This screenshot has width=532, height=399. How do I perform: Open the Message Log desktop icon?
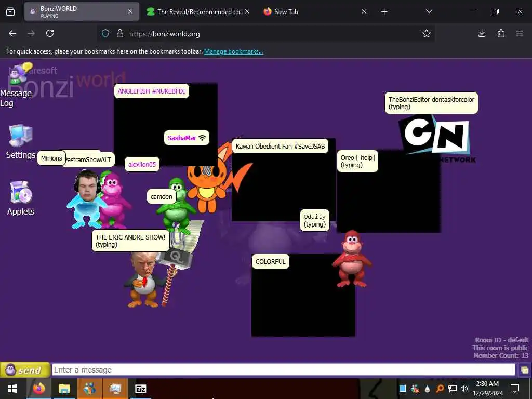coord(20,74)
